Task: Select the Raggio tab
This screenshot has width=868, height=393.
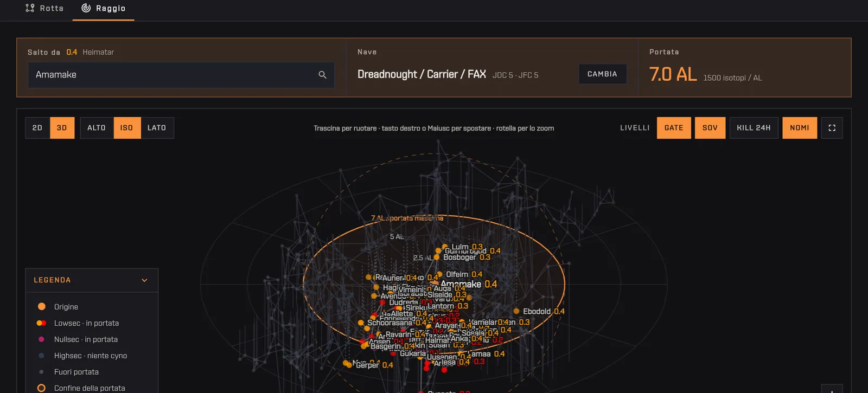Action: [103, 9]
